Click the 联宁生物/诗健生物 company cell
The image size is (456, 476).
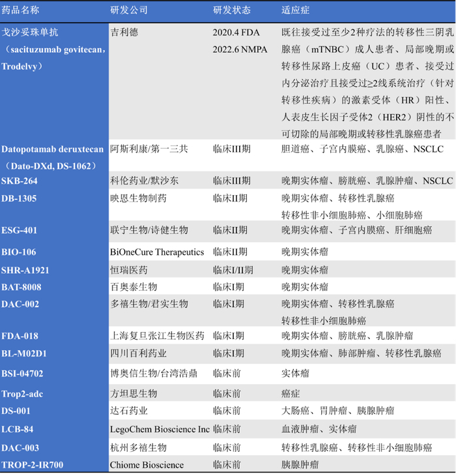point(149,230)
